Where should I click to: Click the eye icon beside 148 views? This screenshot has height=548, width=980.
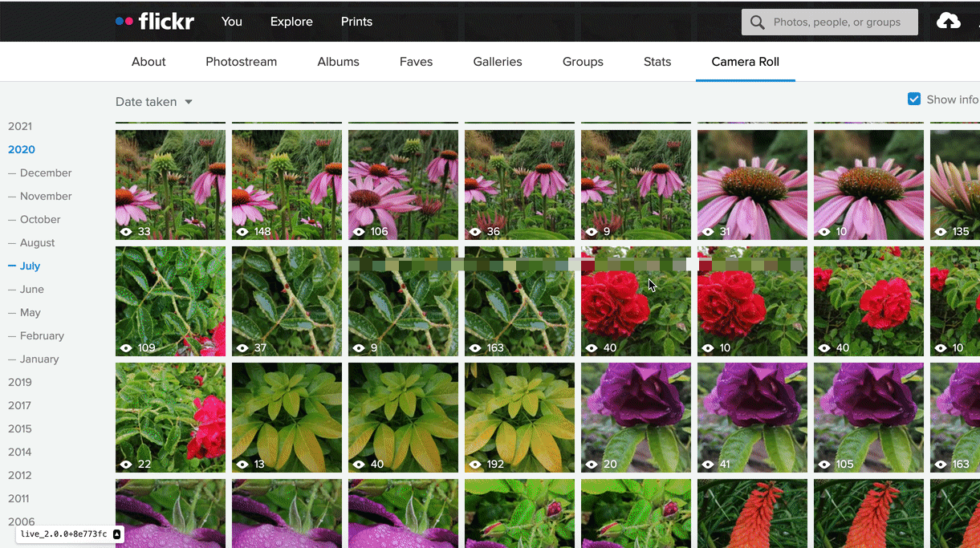242,232
